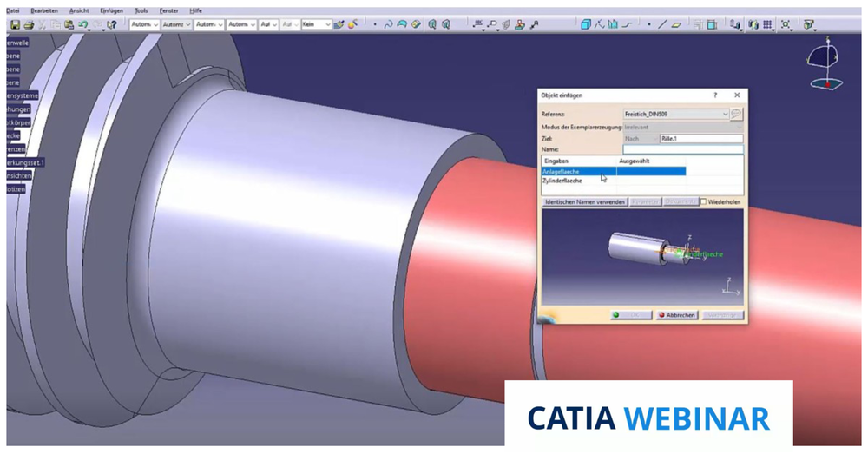
Task: Click the grid pattern icon in toolbar
Action: pyautogui.click(x=767, y=25)
